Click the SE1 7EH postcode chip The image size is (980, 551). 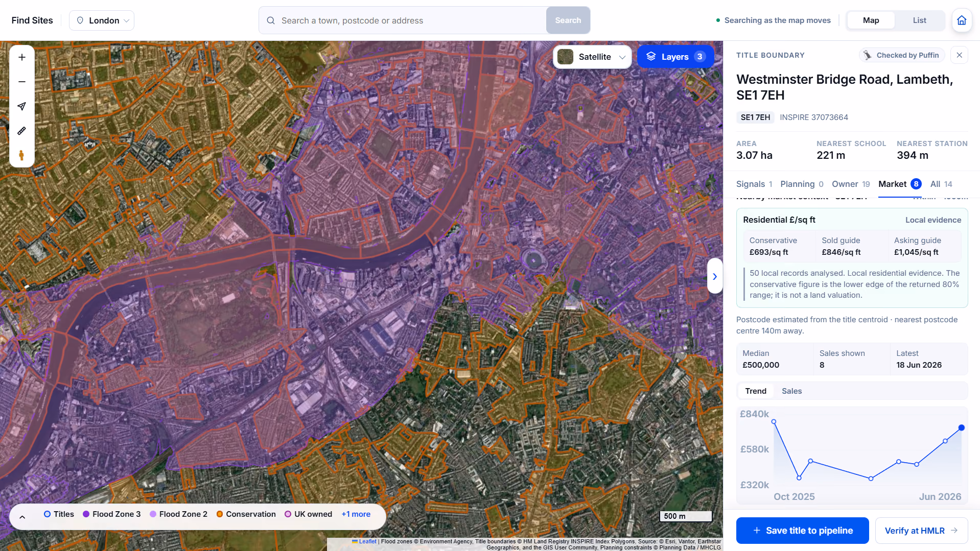coord(755,117)
